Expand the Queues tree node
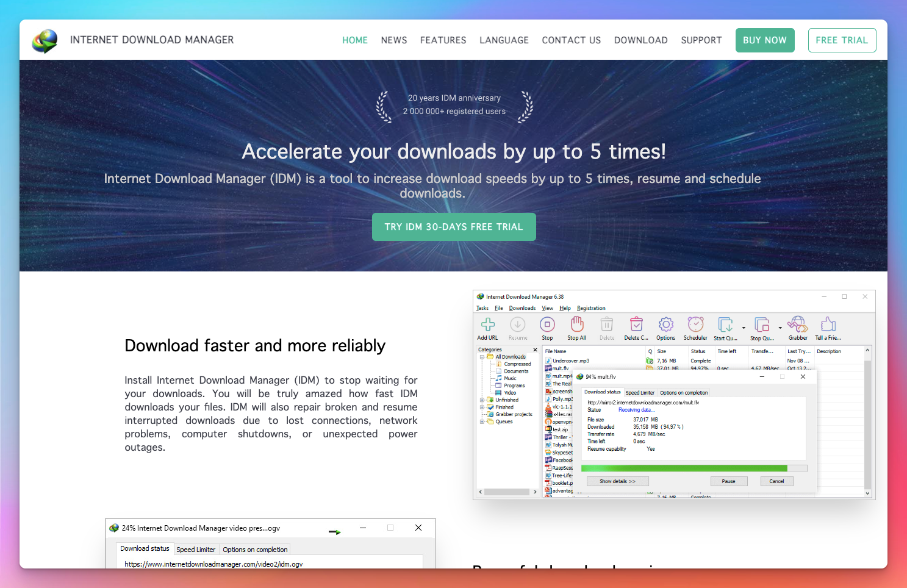 coord(482,422)
